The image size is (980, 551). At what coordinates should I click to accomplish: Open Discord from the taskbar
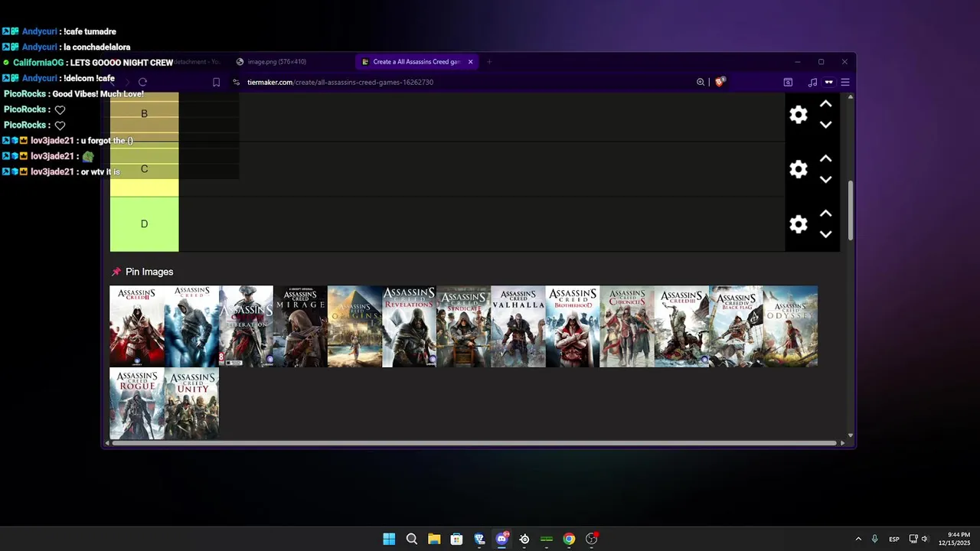click(501, 539)
